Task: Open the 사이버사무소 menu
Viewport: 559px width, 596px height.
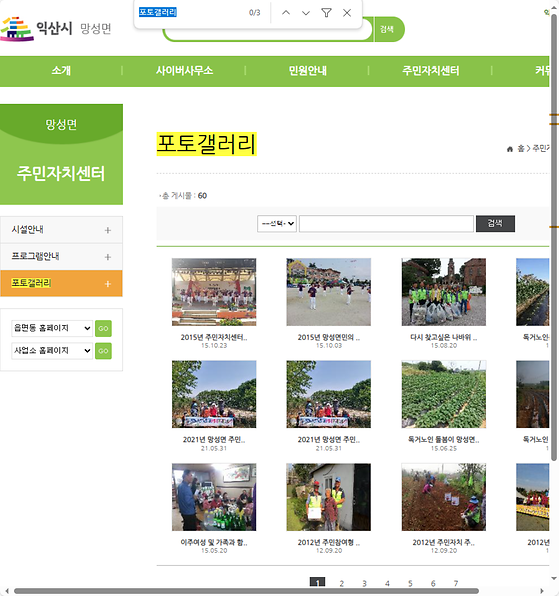Action: click(x=184, y=71)
